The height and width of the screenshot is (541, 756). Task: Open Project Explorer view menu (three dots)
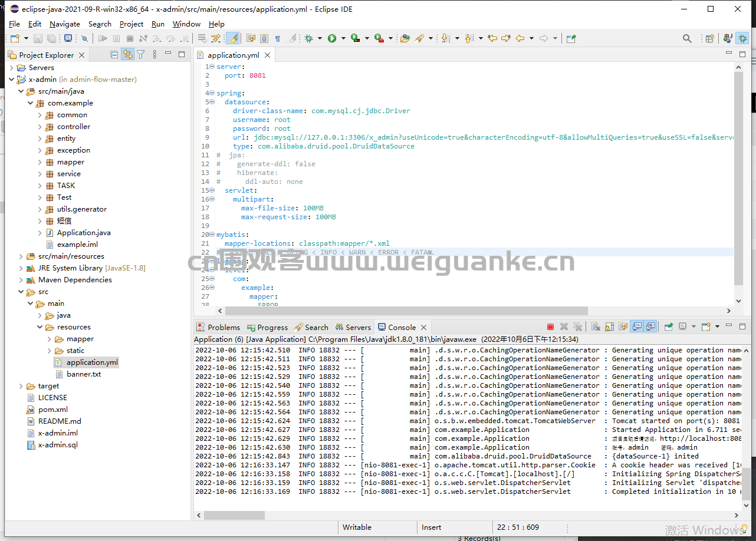click(155, 55)
